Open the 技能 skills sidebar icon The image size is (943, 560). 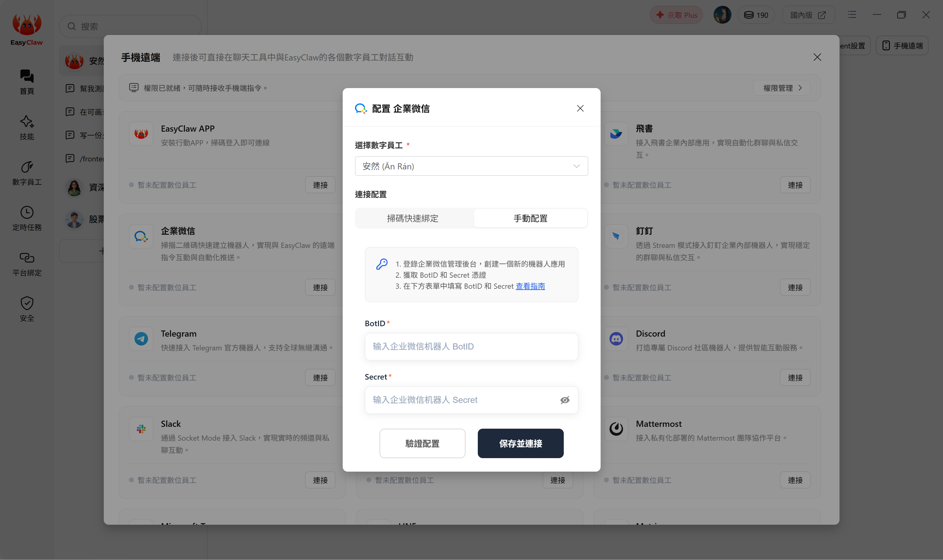click(26, 128)
